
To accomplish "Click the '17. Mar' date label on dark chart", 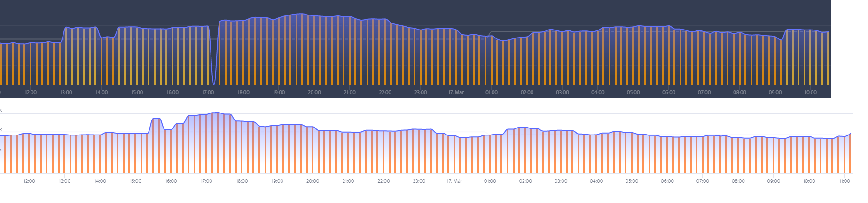I will tap(456, 92).
